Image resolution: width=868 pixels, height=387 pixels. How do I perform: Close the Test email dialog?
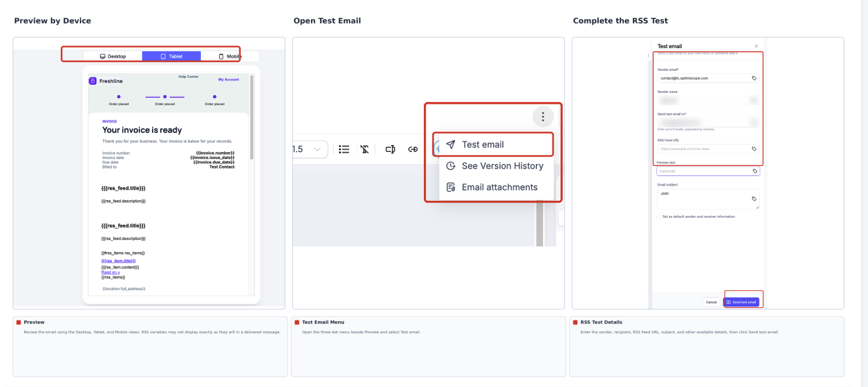pyautogui.click(x=756, y=46)
